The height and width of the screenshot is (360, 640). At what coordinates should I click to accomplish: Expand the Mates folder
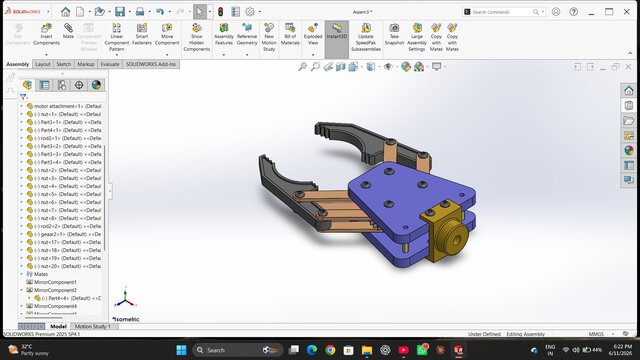point(22,274)
